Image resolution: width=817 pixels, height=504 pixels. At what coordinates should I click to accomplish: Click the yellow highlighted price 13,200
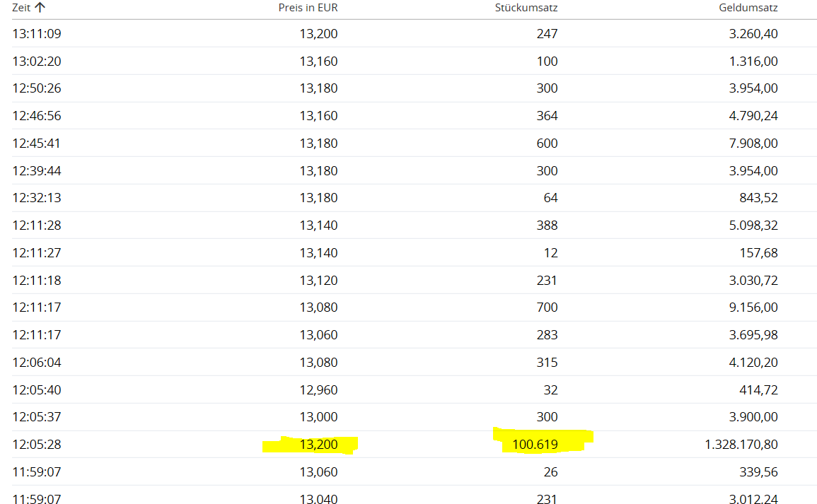point(318,445)
